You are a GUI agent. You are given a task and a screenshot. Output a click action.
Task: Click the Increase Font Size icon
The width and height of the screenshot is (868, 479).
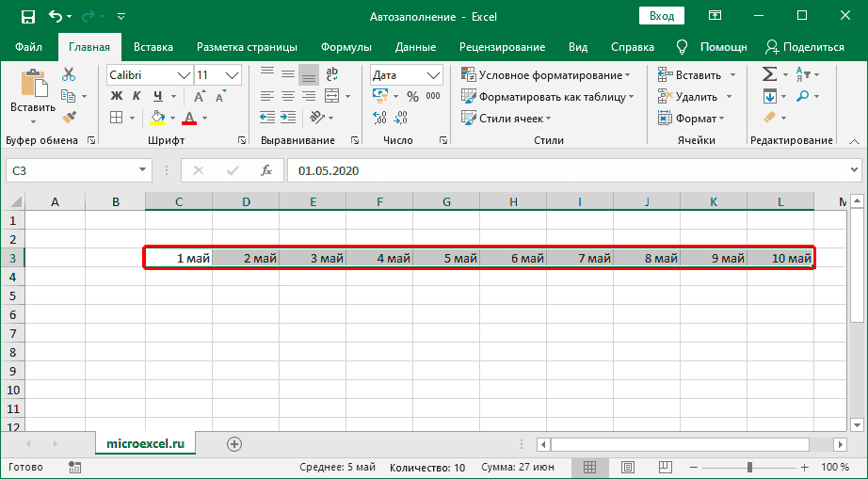pos(201,96)
